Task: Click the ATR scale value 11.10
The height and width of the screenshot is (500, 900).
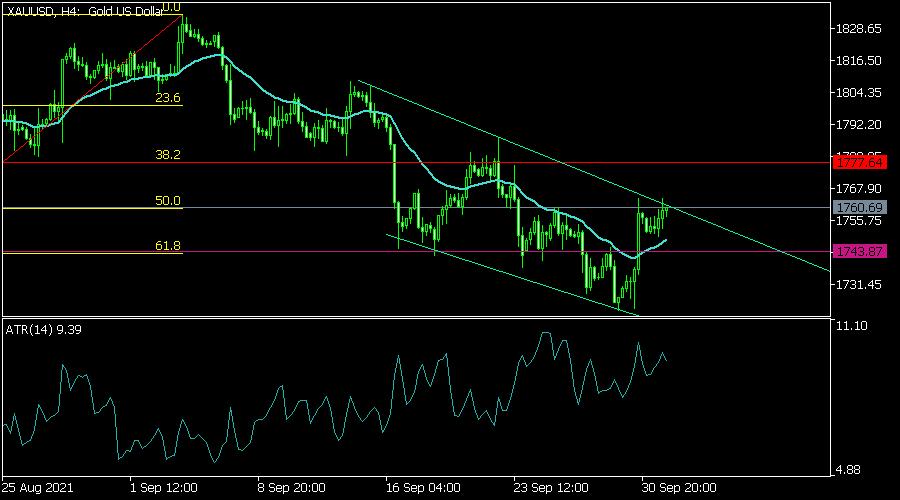Action: pyautogui.click(x=852, y=326)
